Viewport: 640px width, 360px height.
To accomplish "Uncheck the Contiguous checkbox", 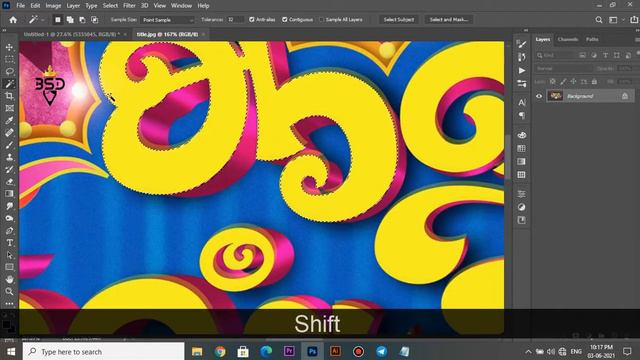I will tap(284, 20).
